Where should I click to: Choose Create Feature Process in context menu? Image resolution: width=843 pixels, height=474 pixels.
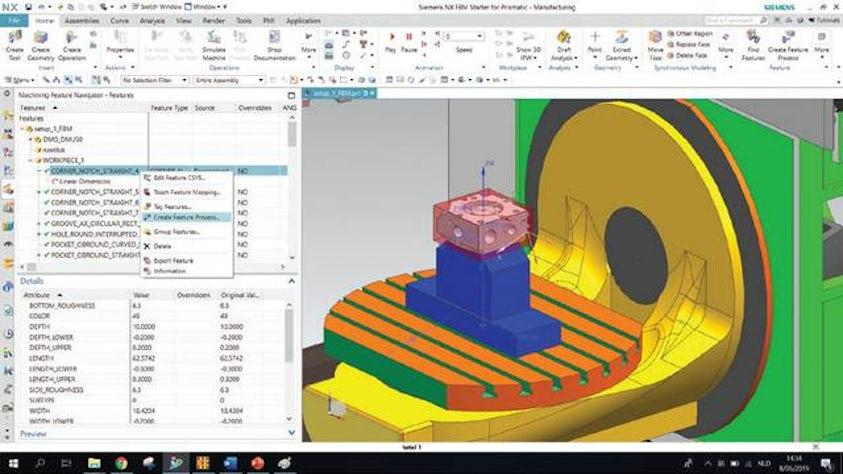point(187,217)
